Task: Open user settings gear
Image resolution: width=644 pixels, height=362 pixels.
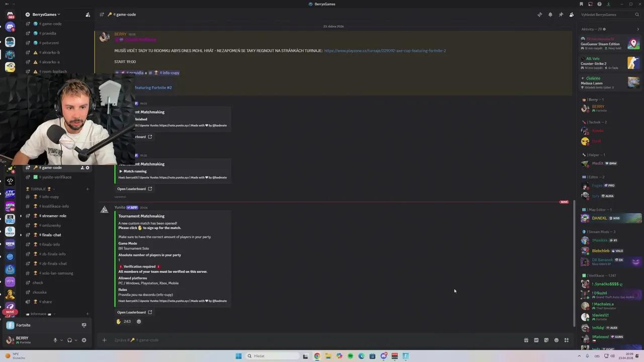Action: click(x=84, y=340)
